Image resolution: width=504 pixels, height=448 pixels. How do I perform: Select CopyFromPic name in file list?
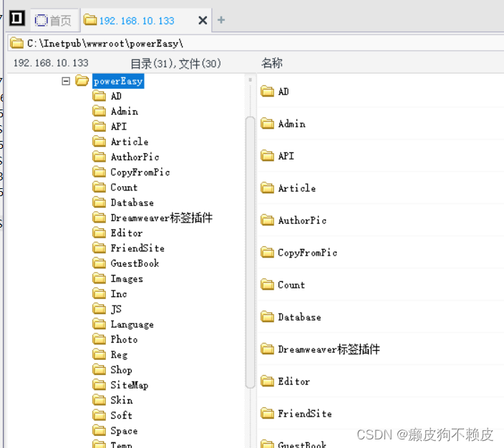pyautogui.click(x=308, y=253)
